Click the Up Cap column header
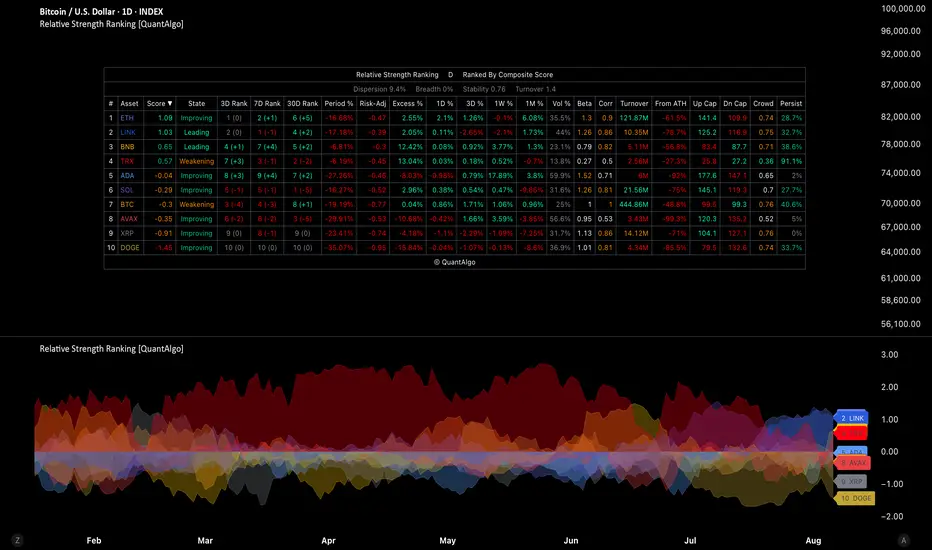The height and width of the screenshot is (550, 932). point(704,103)
